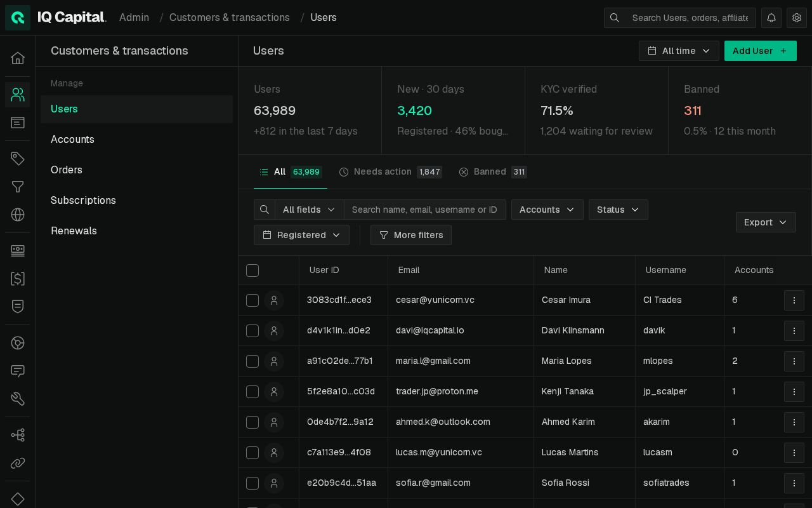Check the box for Sofia Rossi row
Screen dimensions: 812x508
click(252, 483)
